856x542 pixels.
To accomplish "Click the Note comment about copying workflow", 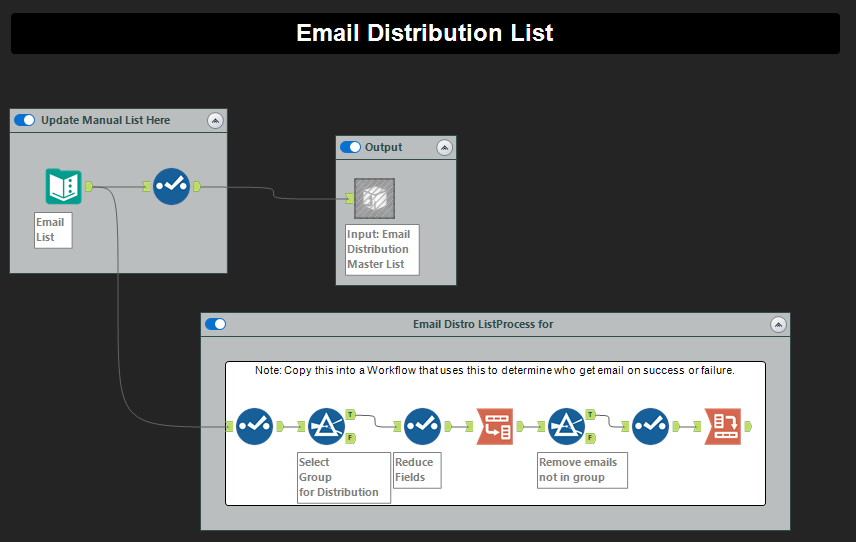I will pyautogui.click(x=495, y=370).
